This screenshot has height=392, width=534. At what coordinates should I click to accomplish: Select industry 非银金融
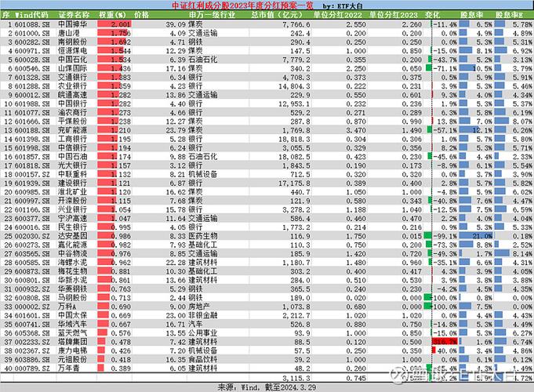[x=203, y=315]
